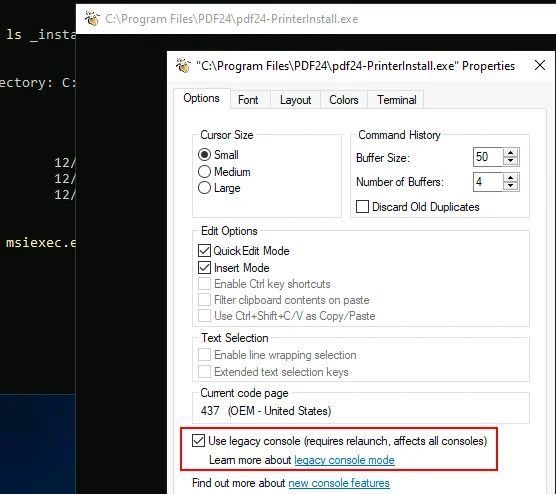Switch to the Font tab
Viewport: 556px width, 494px height.
[x=248, y=100]
